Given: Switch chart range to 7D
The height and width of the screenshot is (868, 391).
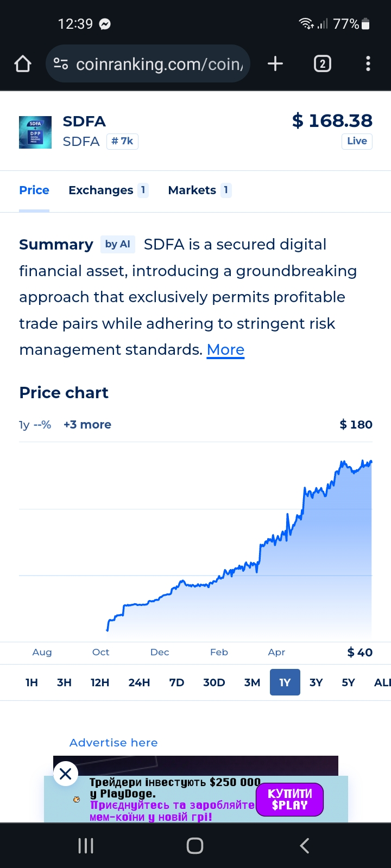Looking at the screenshot, I should coord(176,682).
